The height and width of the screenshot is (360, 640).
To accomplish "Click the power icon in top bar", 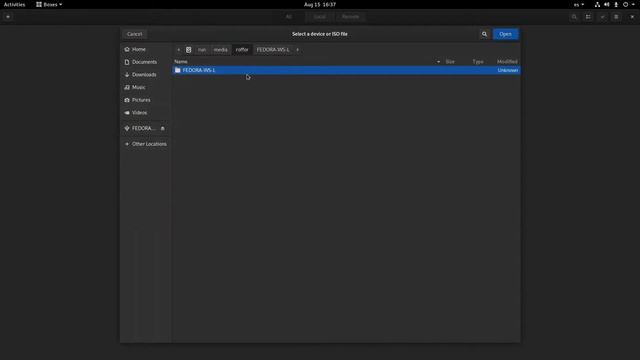I will (x=625, y=4).
